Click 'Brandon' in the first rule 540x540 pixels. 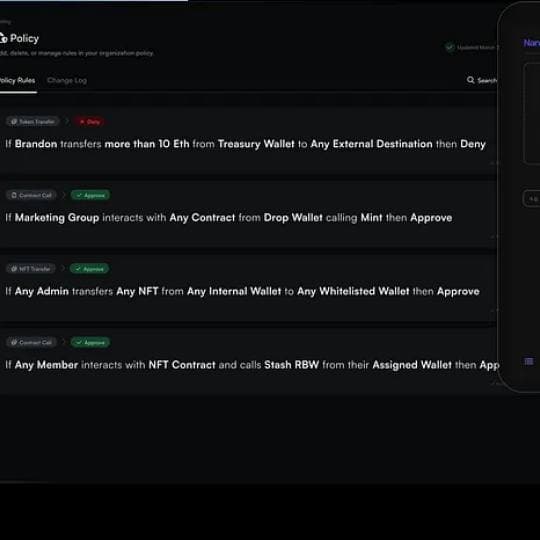36,144
